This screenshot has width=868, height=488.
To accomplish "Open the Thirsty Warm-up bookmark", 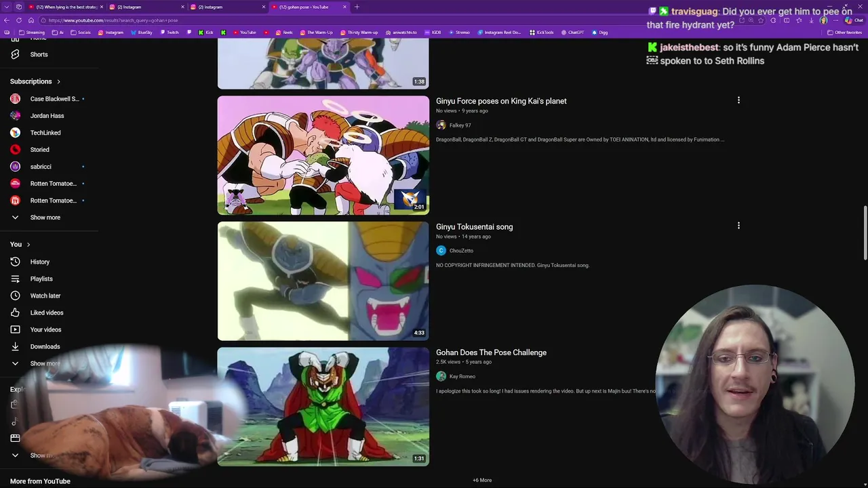I will tap(358, 33).
